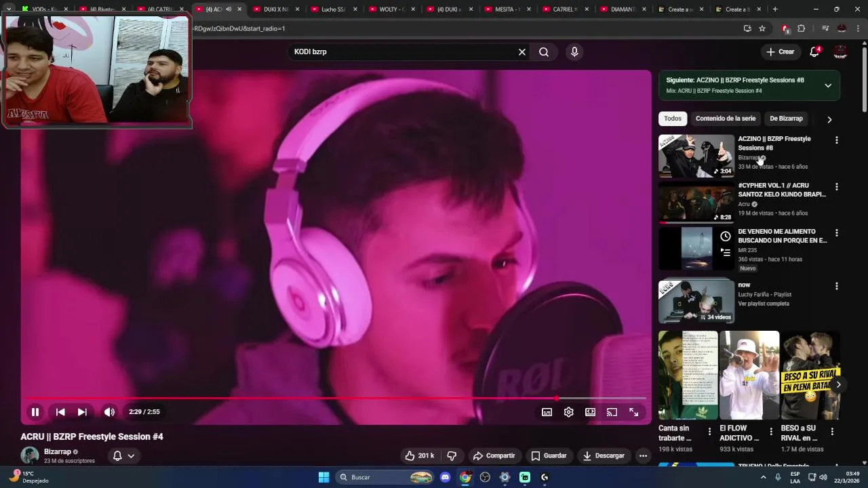Select the De Bizarrap chip
The width and height of the screenshot is (868, 488).
pyautogui.click(x=786, y=119)
